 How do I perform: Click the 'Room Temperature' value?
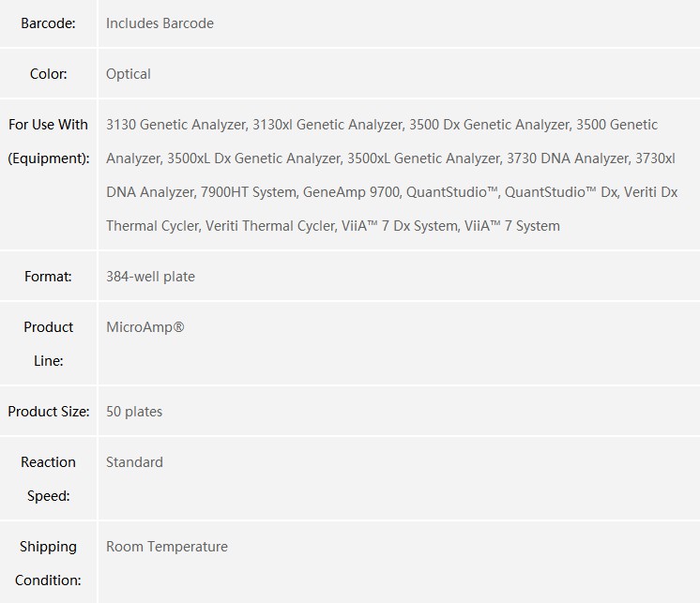[x=167, y=547]
